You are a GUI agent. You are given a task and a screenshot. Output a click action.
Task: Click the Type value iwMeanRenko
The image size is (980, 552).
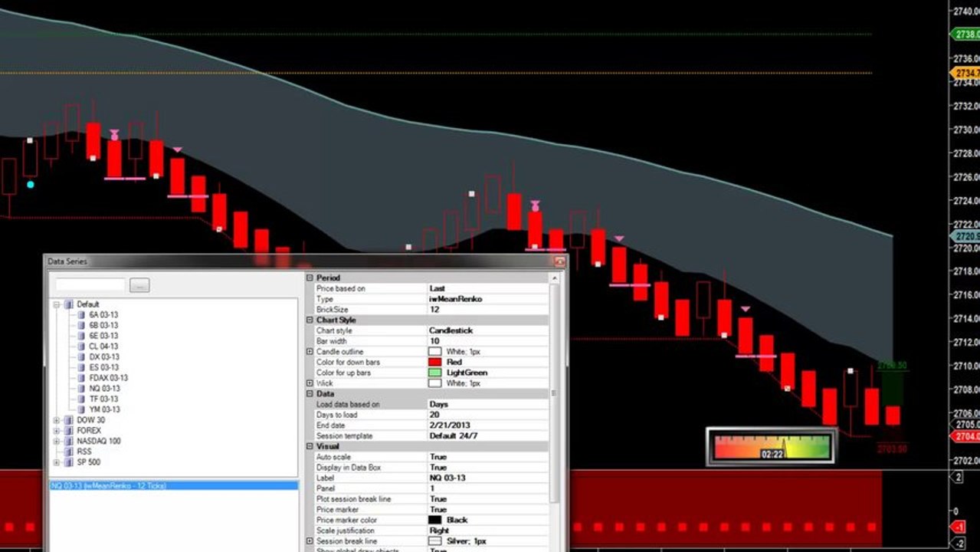coord(487,299)
